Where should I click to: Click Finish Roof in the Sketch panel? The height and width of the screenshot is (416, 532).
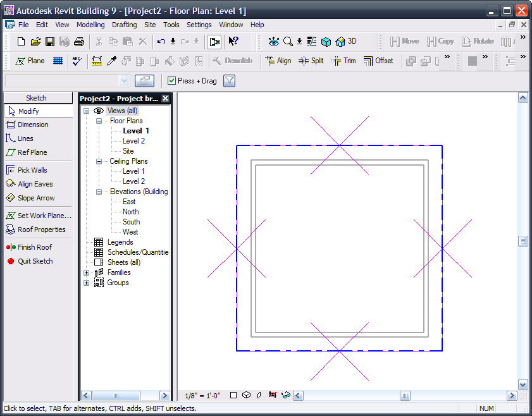(x=35, y=247)
